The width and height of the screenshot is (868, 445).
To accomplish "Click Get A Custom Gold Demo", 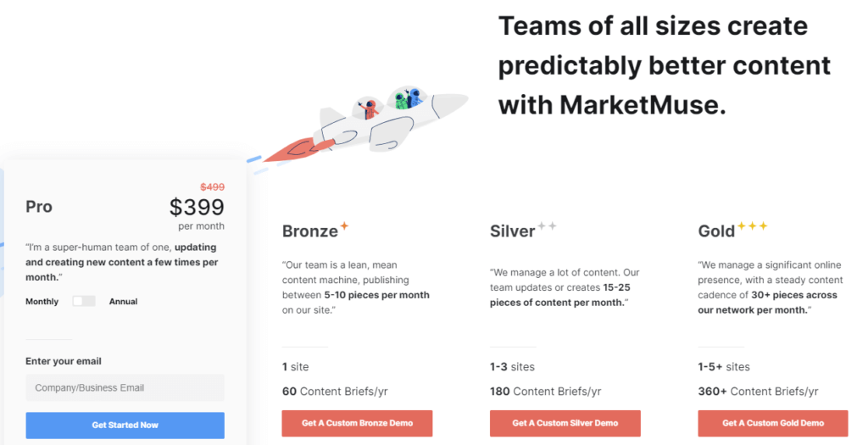I will coord(773,423).
